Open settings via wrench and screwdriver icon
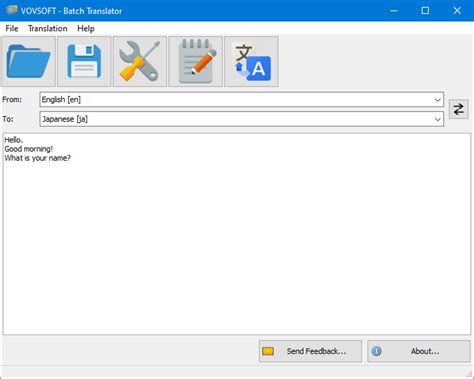Image resolution: width=474 pixels, height=379 pixels. [x=140, y=62]
